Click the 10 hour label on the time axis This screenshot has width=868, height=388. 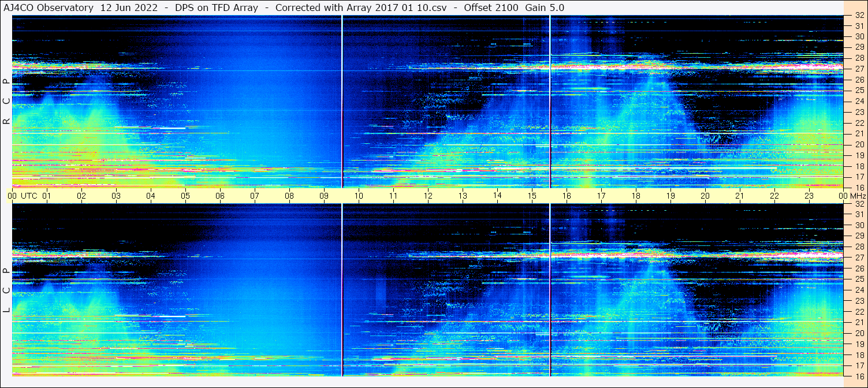[x=359, y=196]
